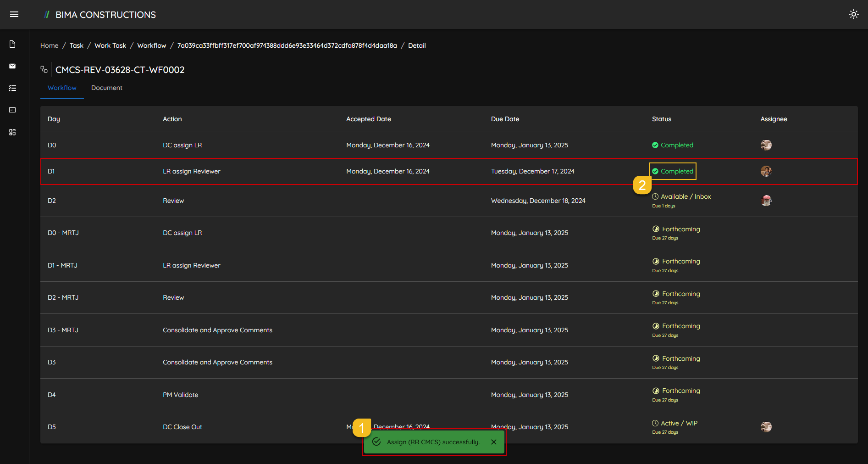The width and height of the screenshot is (868, 464).
Task: Open the mail icon in sidebar
Action: coord(12,66)
